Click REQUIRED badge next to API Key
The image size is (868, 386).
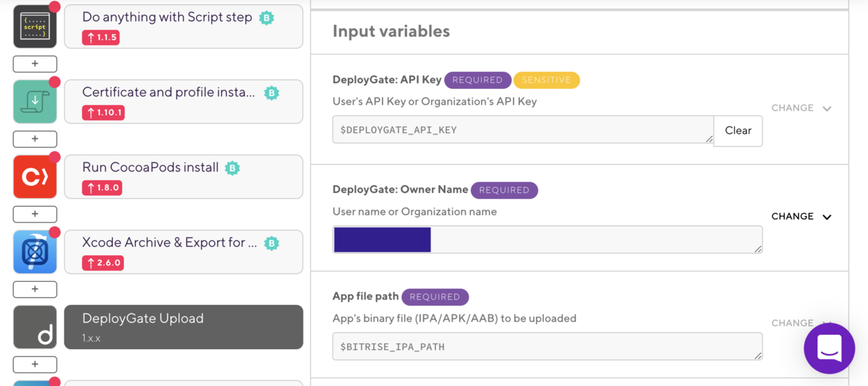pyautogui.click(x=477, y=80)
